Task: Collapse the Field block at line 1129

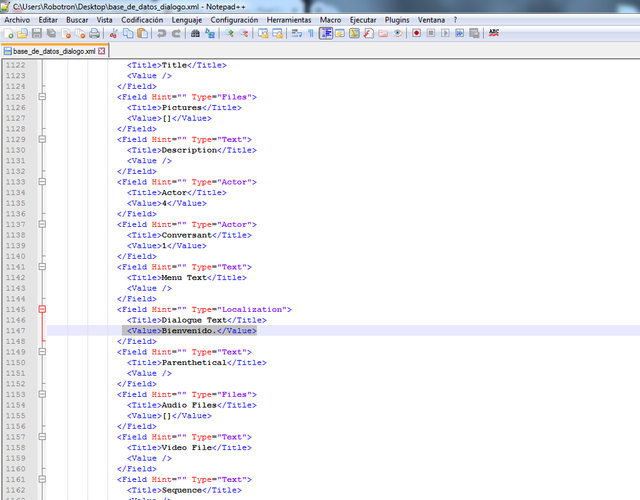Action: 42,139
